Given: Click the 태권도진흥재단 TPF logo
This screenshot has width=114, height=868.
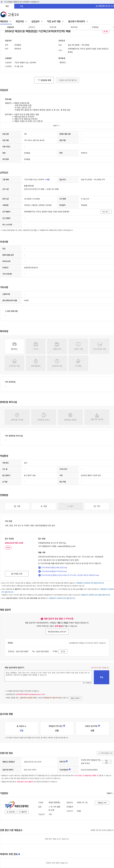Looking at the screenshot, I should point(17,805).
